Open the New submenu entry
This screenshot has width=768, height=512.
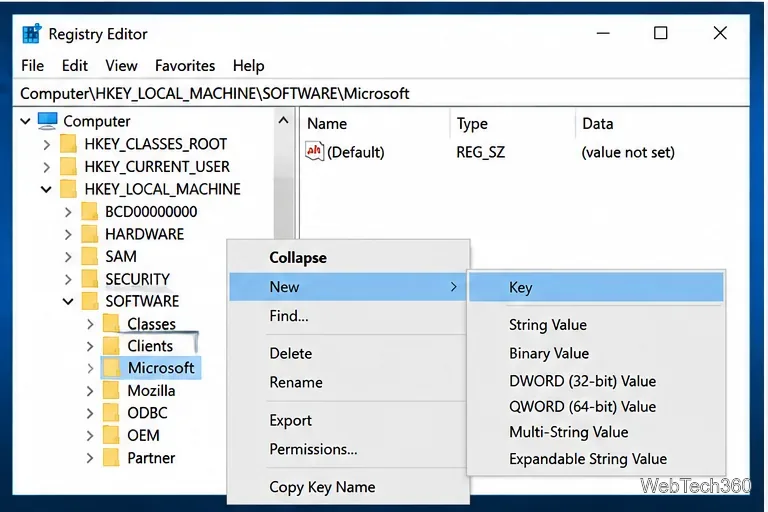click(x=349, y=287)
